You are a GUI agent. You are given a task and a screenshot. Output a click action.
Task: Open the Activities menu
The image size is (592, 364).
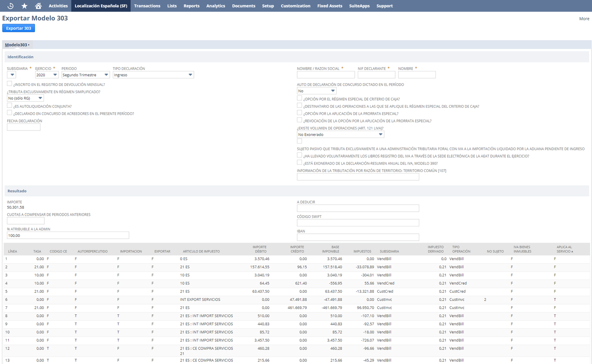(x=58, y=6)
